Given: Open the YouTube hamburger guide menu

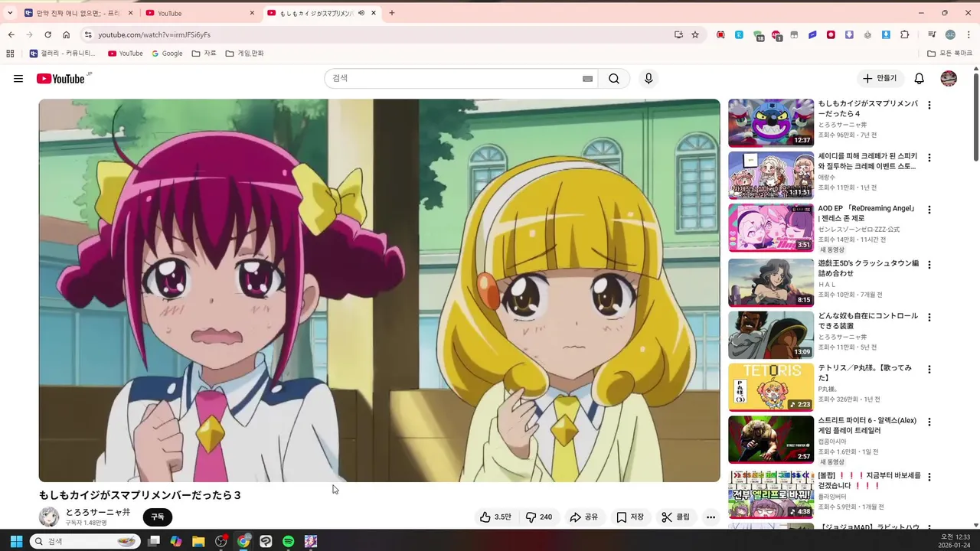Looking at the screenshot, I should pyautogui.click(x=18, y=79).
